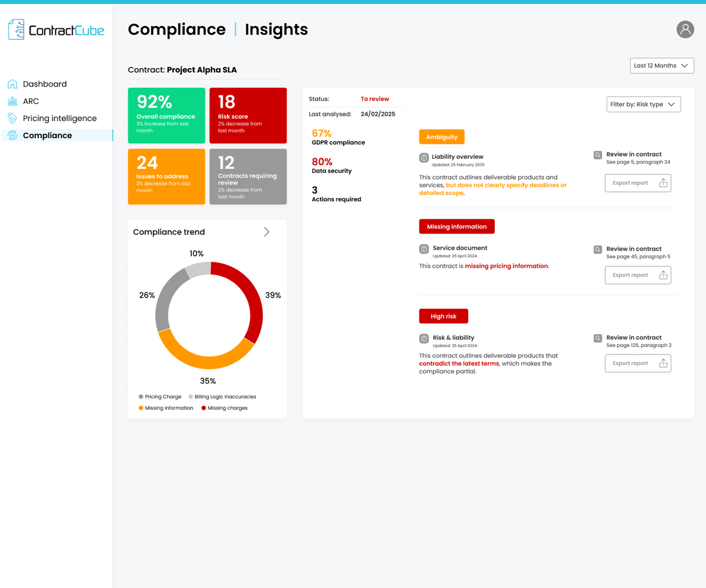Image resolution: width=706 pixels, height=588 pixels.
Task: Click highlighted text missing pricing information
Action: [507, 266]
